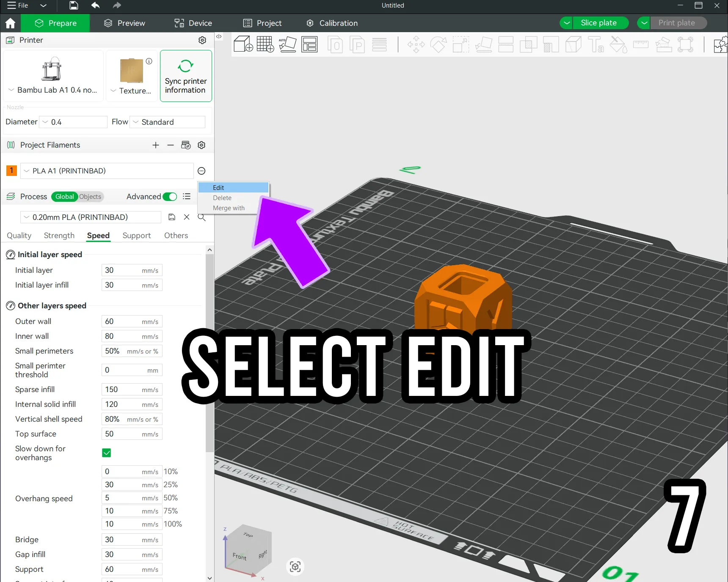Click the compare presets list icon

point(187,196)
